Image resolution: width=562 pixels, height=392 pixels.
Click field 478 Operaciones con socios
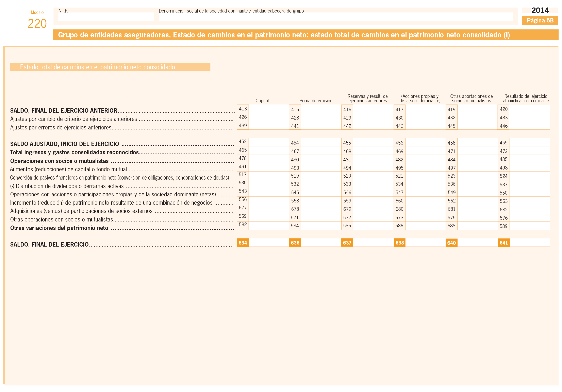pos(269,159)
